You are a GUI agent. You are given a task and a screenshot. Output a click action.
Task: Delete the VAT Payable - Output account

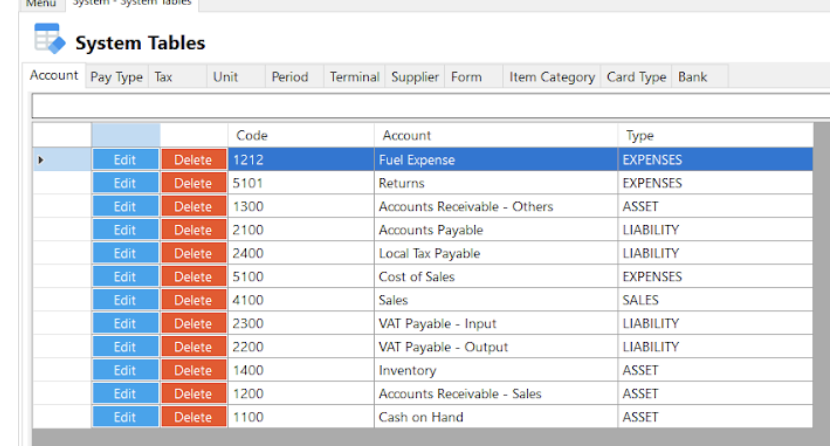point(194,347)
